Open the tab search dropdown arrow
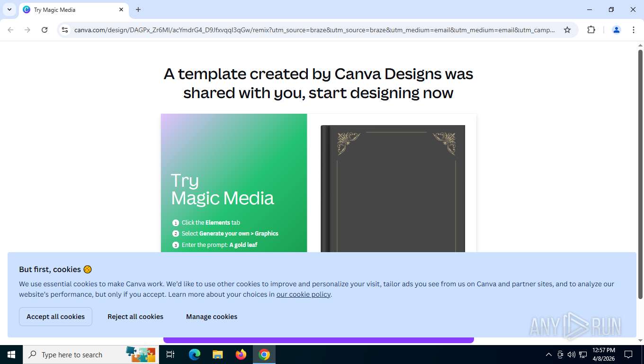Viewport: 644px width, 364px height. pyautogui.click(x=9, y=9)
